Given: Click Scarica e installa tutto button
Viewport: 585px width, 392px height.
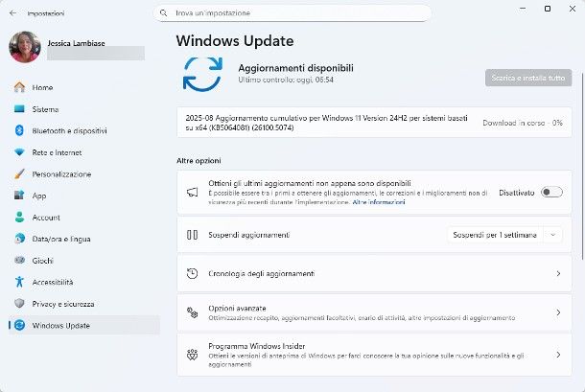Looking at the screenshot, I should [x=528, y=79].
